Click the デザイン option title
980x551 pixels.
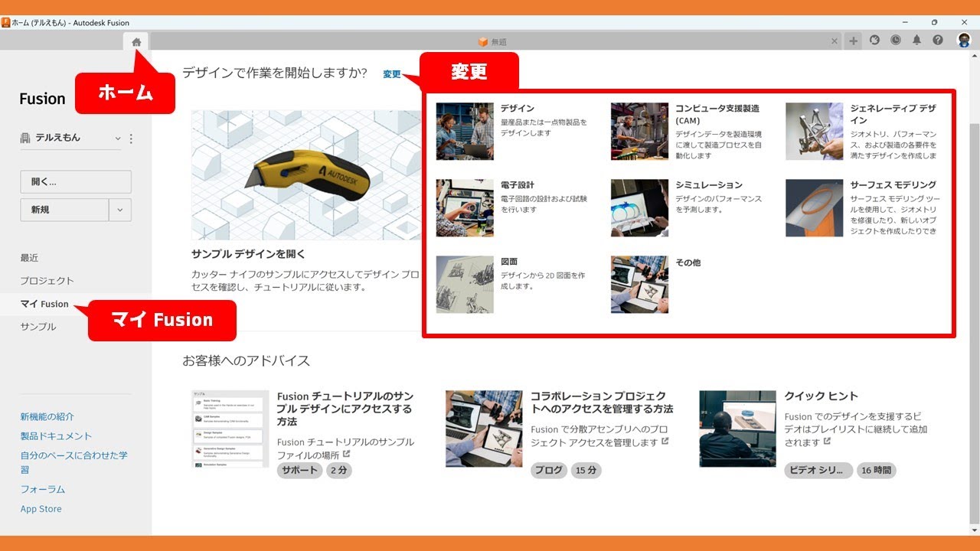[x=518, y=109]
